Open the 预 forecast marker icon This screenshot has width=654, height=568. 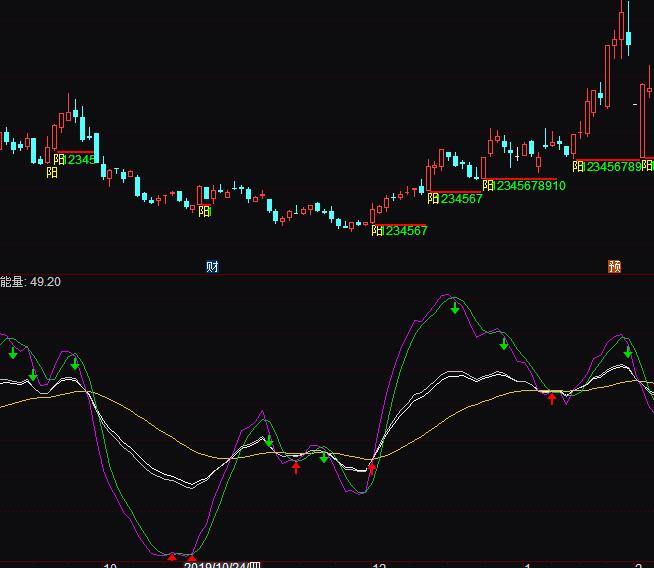click(x=614, y=266)
